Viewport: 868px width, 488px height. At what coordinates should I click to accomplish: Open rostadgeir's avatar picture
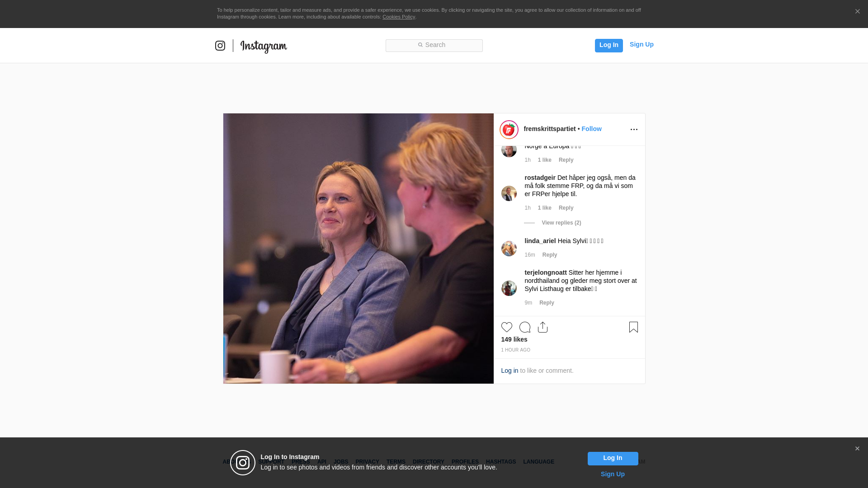(509, 193)
